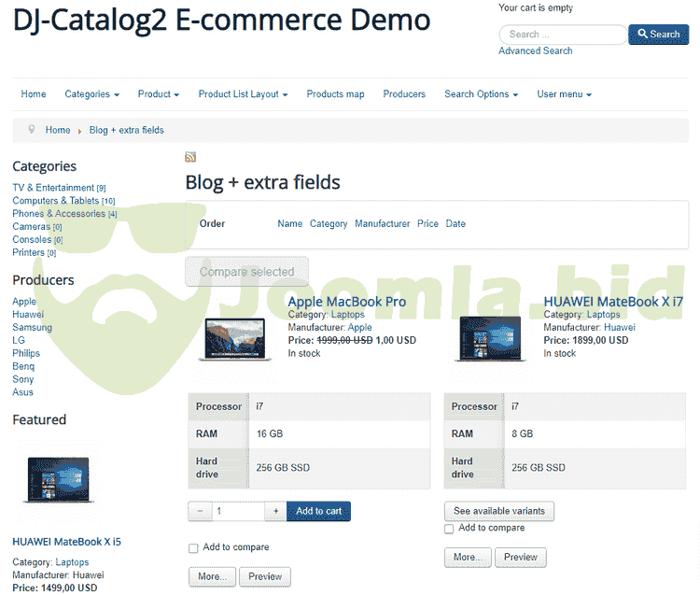Open the Producers menu item
The height and width of the screenshot is (595, 700).
404,94
